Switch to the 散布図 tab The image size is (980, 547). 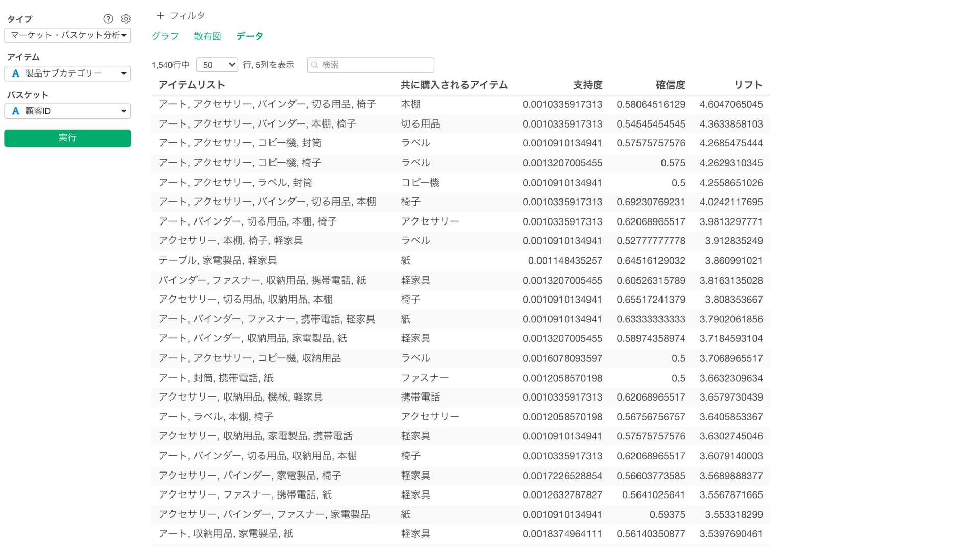pos(207,36)
